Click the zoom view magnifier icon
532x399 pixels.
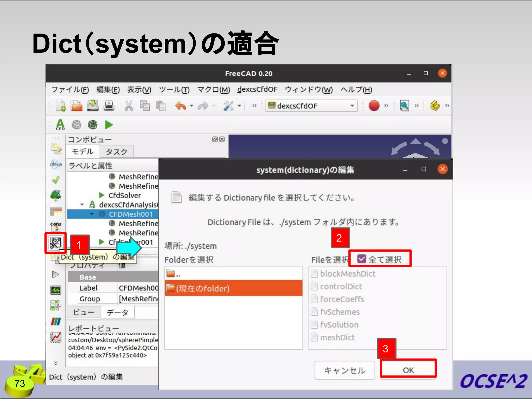[404, 106]
